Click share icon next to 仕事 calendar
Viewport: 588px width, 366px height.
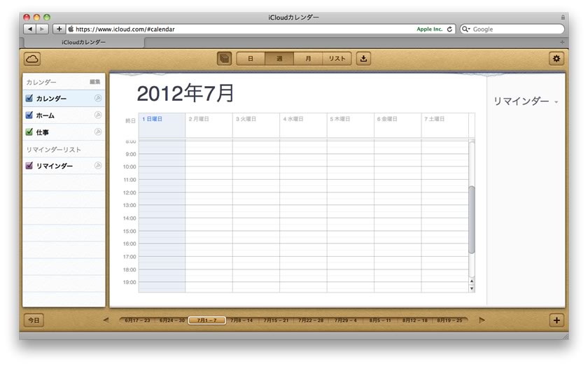(98, 132)
